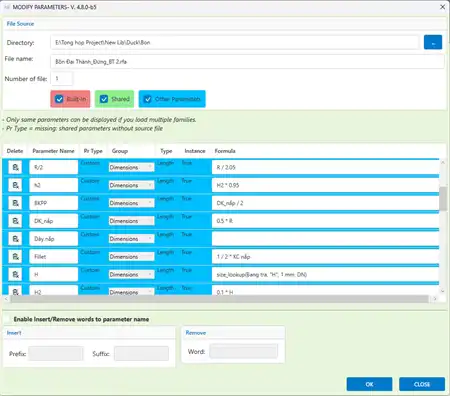The height and width of the screenshot is (396, 450).
Task: Toggle the Other Parameters checkbox
Action: coord(148,99)
